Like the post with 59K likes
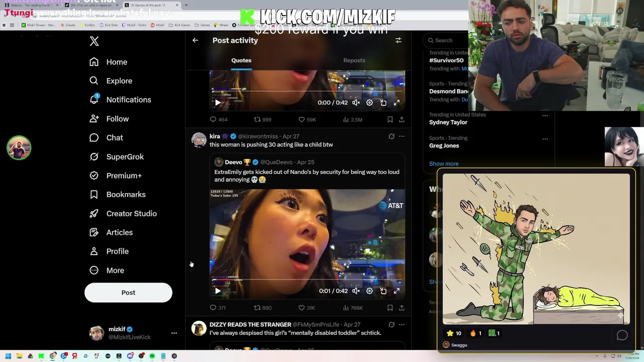Image resolution: width=644 pixels, height=362 pixels. click(307, 120)
